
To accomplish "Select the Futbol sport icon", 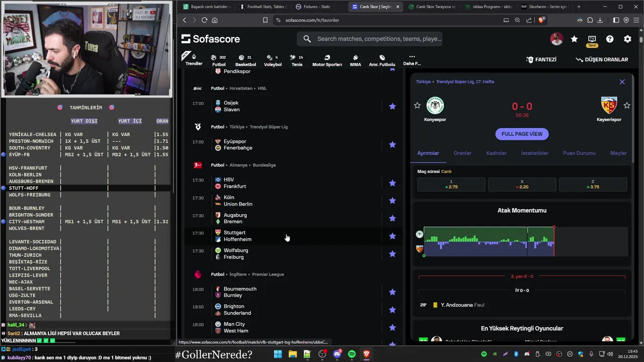I will pos(219,60).
